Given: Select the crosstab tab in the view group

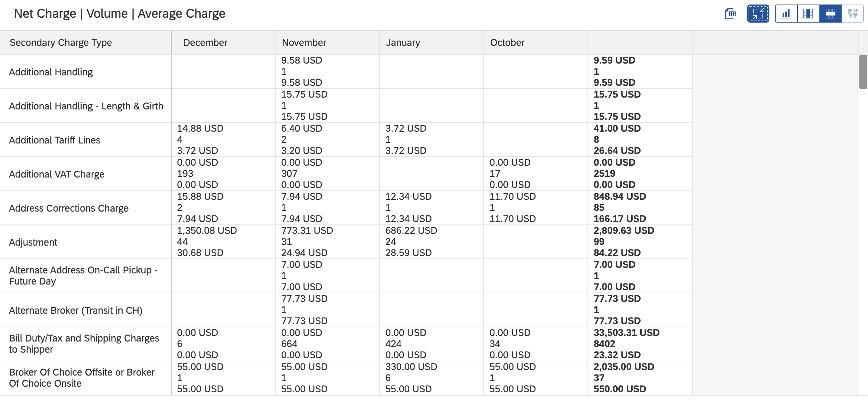Looking at the screenshot, I should pos(809,14).
